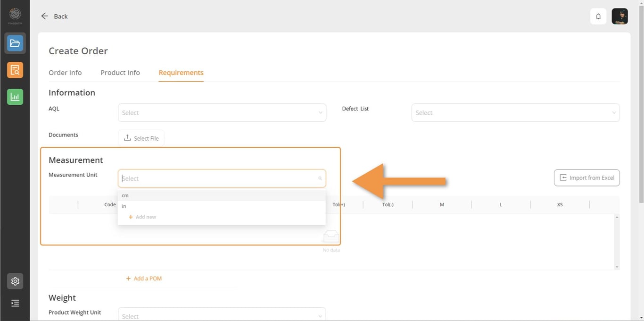The image size is (644, 321).
Task: Click the L size column header
Action: pyautogui.click(x=501, y=205)
